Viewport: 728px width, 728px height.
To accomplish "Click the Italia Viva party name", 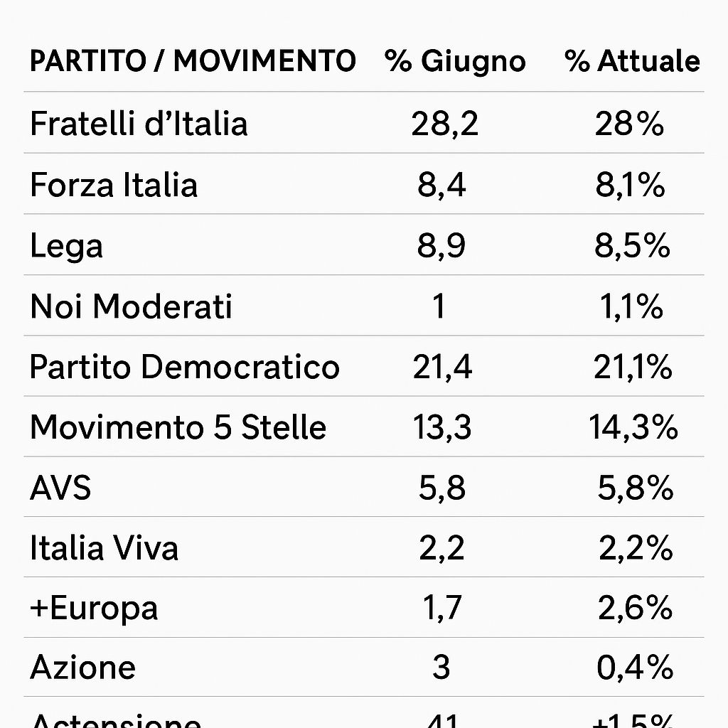I will pyautogui.click(x=104, y=548).
